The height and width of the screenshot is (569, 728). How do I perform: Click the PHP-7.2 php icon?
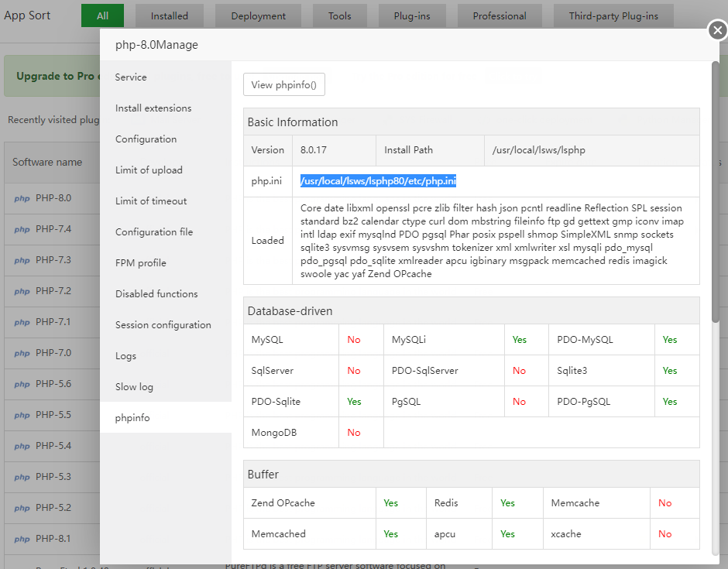(x=22, y=291)
